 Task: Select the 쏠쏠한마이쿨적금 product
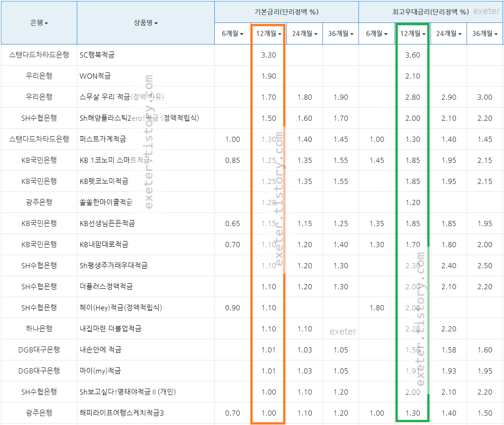point(106,202)
